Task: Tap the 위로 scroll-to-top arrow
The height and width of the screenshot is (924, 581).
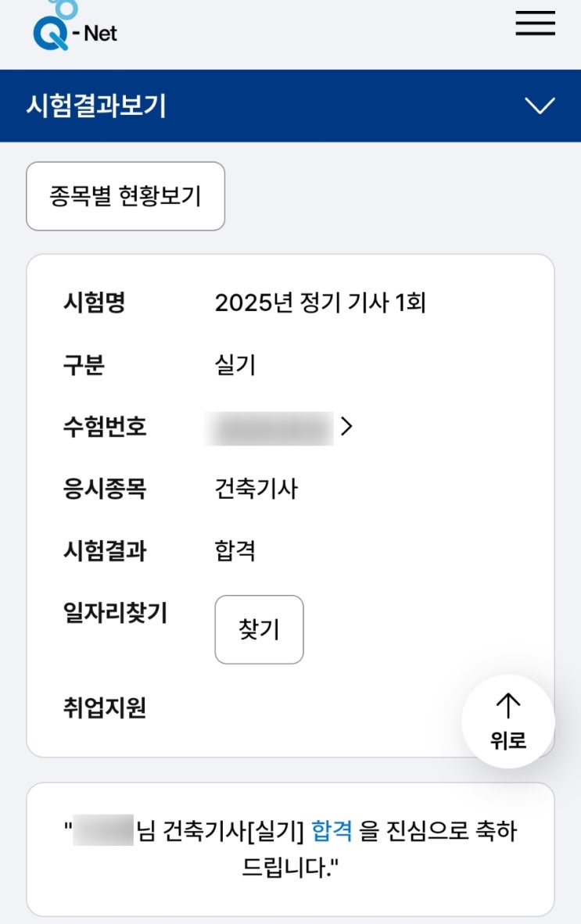Action: 508,721
